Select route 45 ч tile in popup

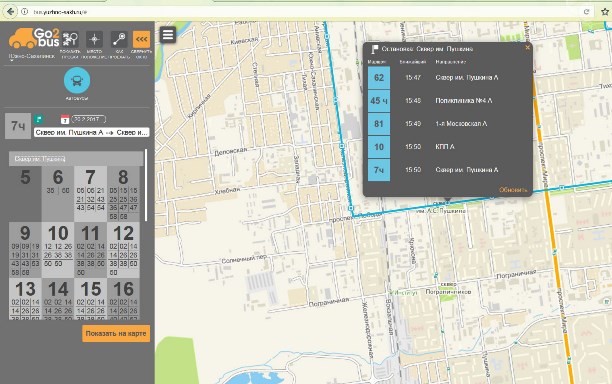pos(379,101)
